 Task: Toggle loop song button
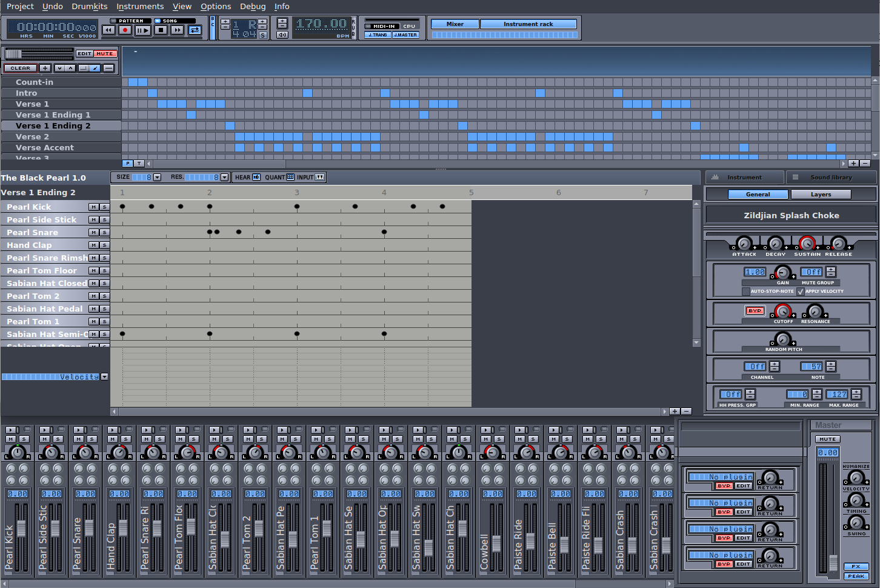click(x=195, y=30)
